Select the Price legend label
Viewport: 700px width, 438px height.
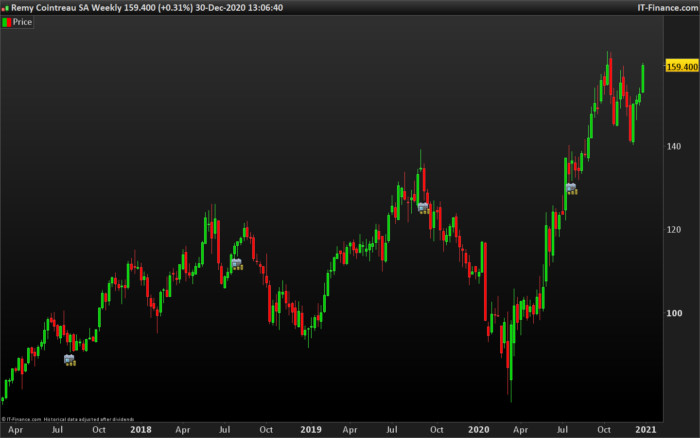(22, 22)
